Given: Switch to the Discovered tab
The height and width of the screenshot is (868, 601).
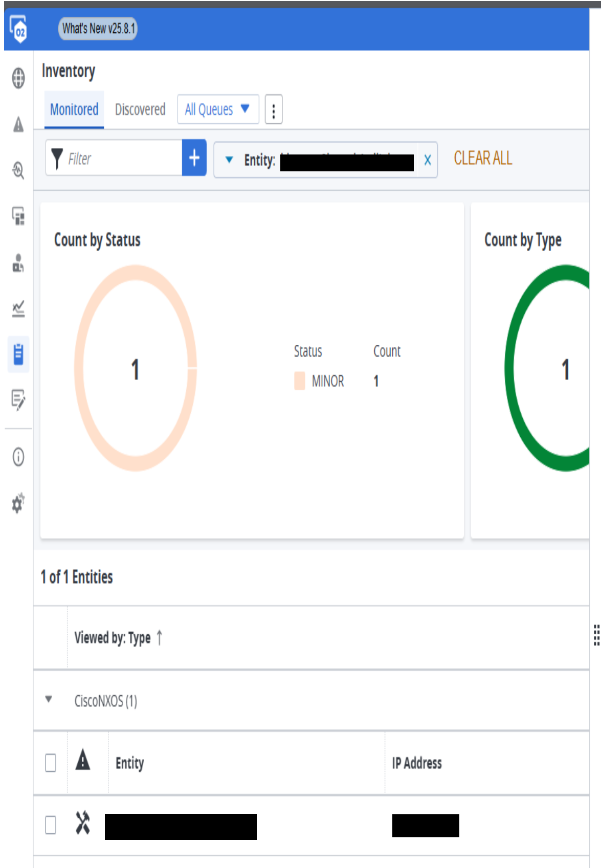Looking at the screenshot, I should point(140,109).
